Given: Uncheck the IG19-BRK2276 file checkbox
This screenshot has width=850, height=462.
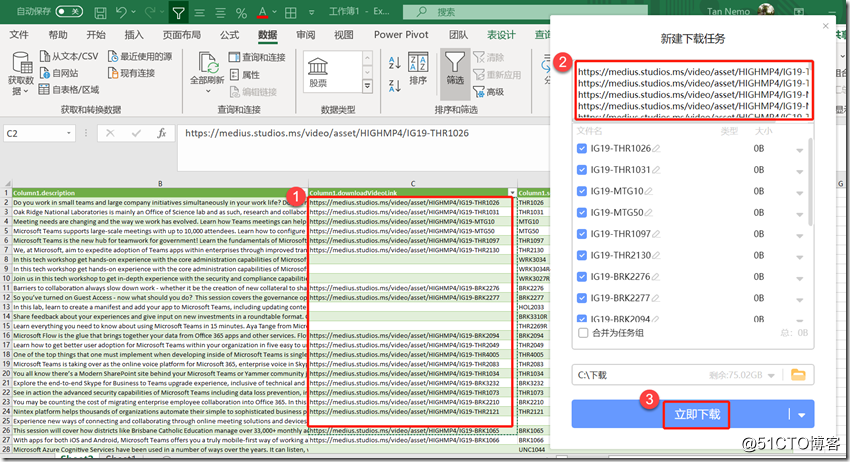Looking at the screenshot, I should coord(582,277).
